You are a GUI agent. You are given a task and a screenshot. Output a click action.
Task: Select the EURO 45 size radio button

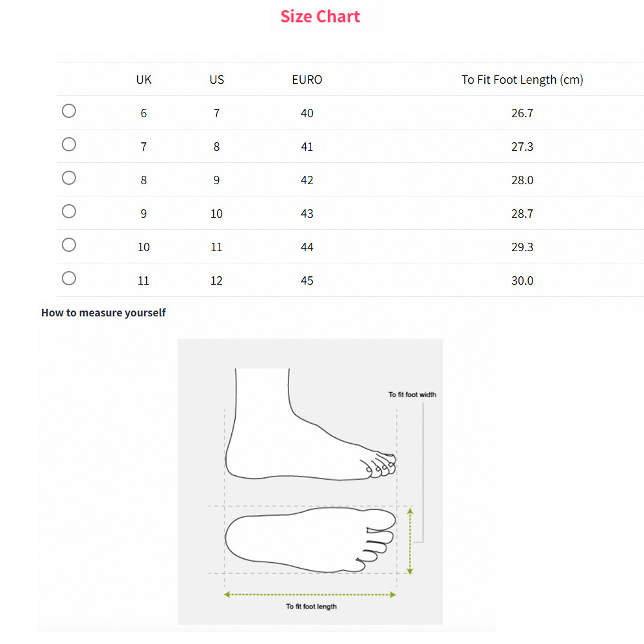click(x=69, y=278)
